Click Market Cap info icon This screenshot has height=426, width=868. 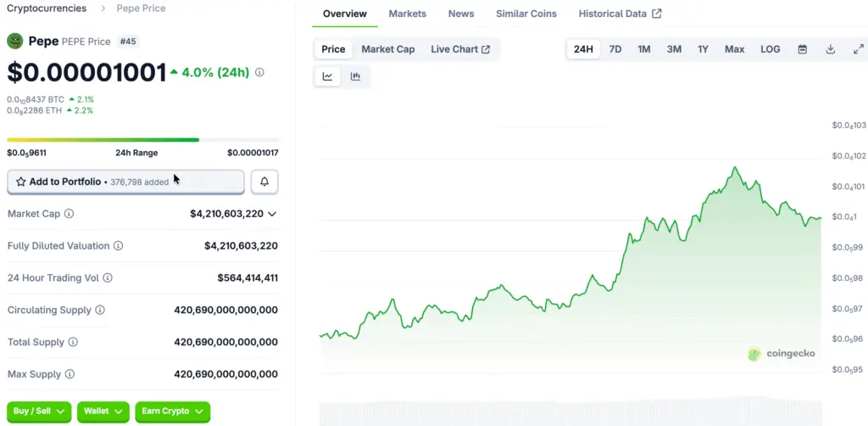[x=69, y=214]
